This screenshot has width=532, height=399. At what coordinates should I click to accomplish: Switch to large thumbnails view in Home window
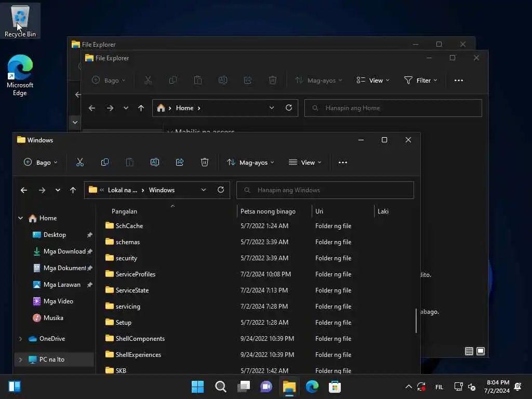pyautogui.click(x=481, y=351)
